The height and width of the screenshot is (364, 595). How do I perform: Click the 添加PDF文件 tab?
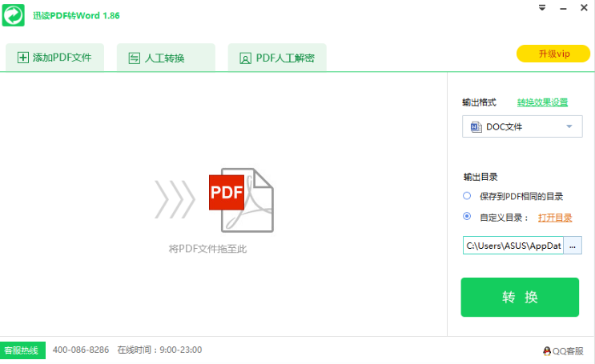(54, 58)
